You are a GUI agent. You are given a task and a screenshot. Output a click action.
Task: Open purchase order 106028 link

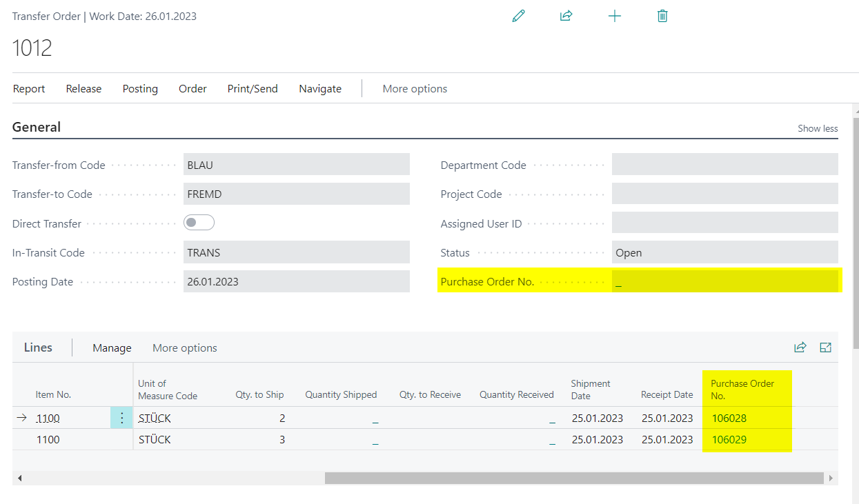729,418
